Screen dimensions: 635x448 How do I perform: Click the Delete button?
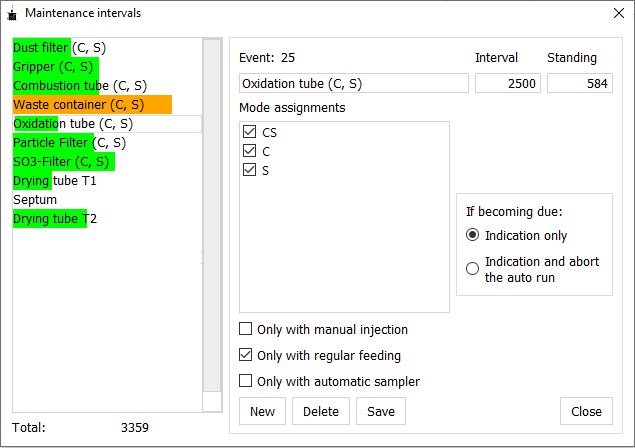321,411
